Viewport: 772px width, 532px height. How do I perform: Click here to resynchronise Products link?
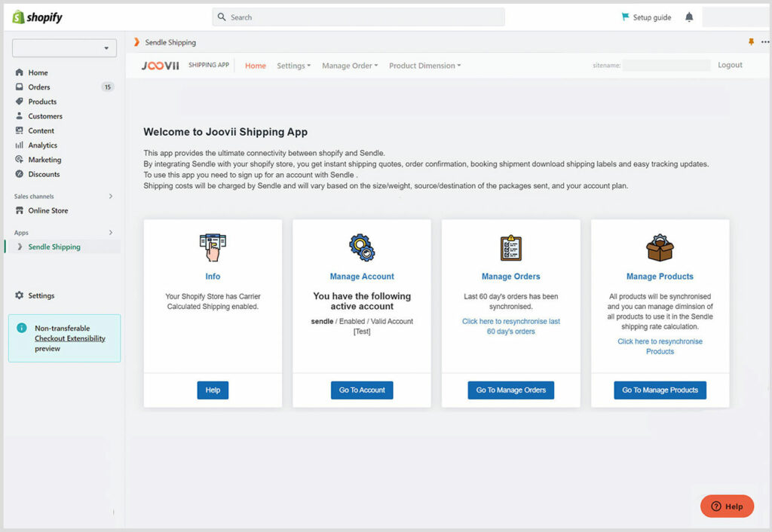[660, 346]
